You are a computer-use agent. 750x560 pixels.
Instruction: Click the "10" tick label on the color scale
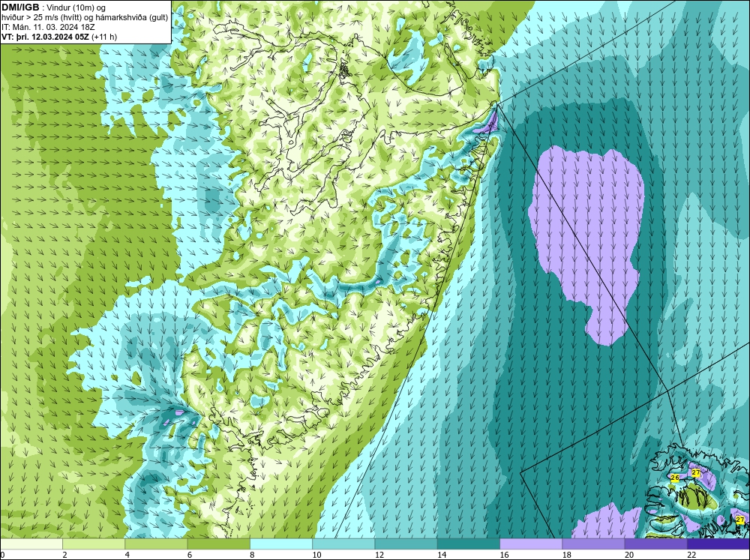(x=316, y=555)
